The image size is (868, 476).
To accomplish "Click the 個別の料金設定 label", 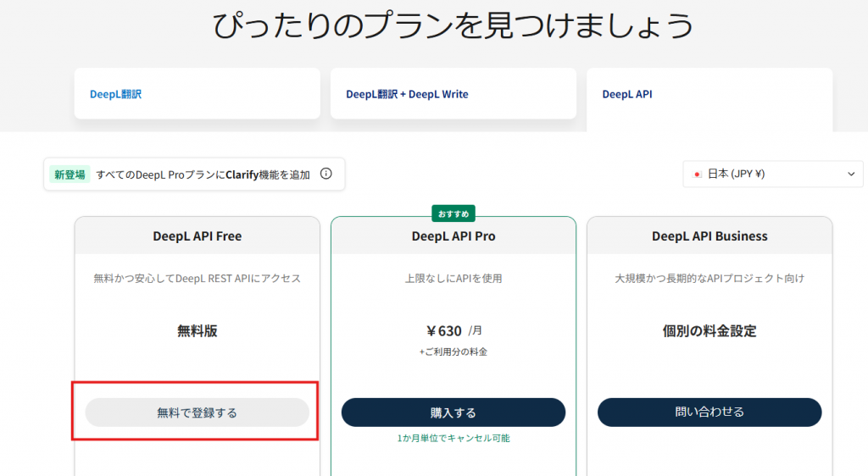I will click(709, 331).
